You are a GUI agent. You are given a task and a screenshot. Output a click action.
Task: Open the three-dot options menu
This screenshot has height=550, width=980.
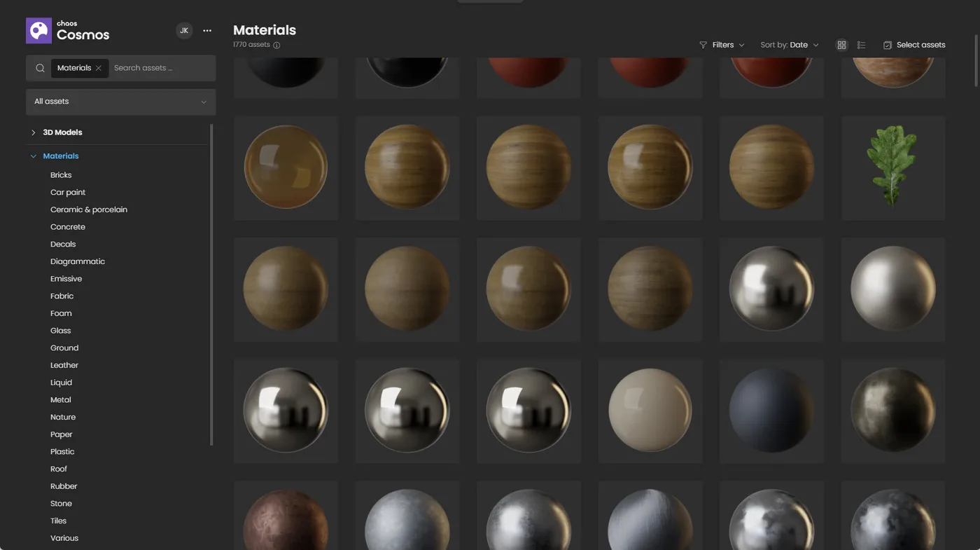(206, 30)
